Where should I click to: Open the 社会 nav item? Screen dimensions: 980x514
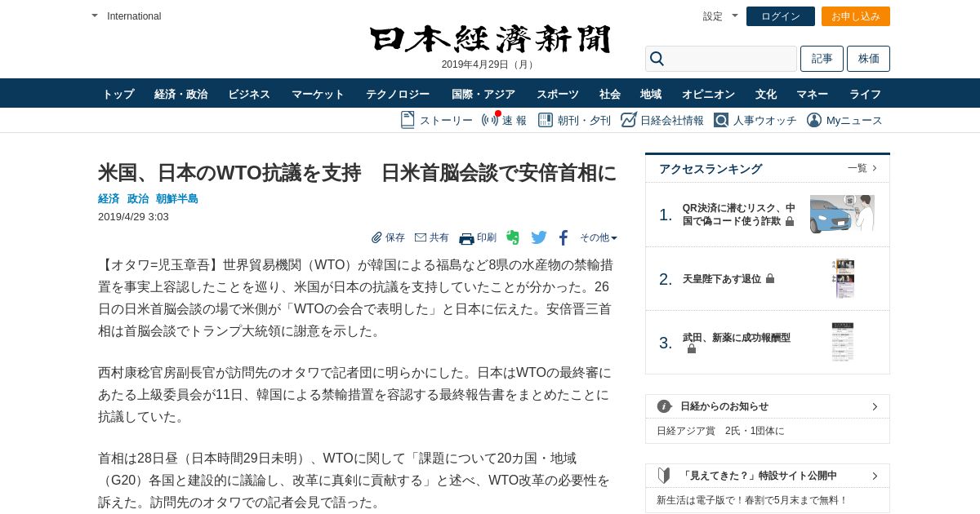[610, 94]
